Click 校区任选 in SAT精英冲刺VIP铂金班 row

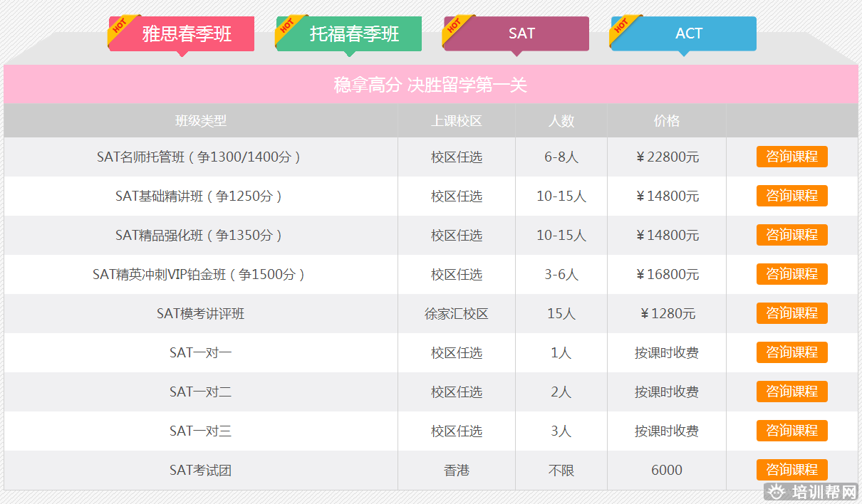(x=457, y=275)
